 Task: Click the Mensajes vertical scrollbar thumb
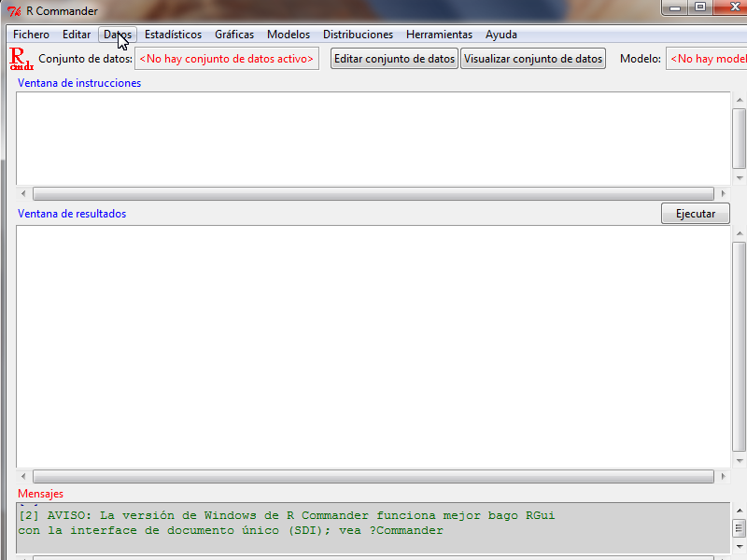pos(740,528)
